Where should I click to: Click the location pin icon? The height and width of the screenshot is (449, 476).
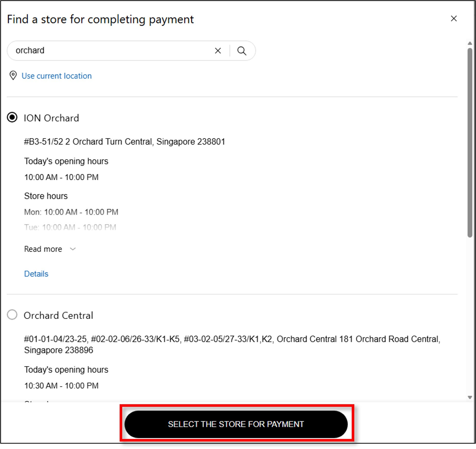pos(13,76)
